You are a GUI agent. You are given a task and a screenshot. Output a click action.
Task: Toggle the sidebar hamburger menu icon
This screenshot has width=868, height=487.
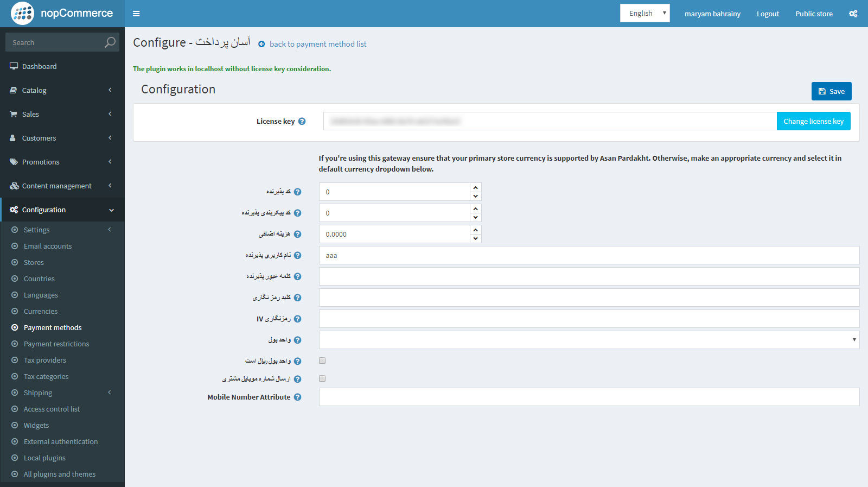pyautogui.click(x=136, y=14)
